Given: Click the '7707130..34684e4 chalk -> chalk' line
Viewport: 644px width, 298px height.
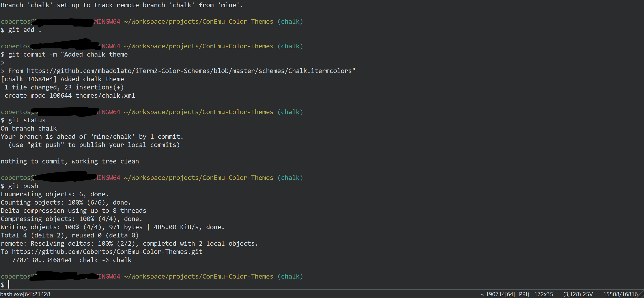Looking at the screenshot, I should 71,260.
